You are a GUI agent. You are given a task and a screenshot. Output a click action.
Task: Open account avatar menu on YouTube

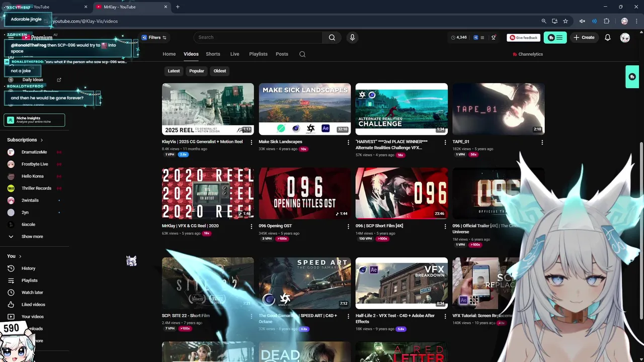pyautogui.click(x=625, y=38)
